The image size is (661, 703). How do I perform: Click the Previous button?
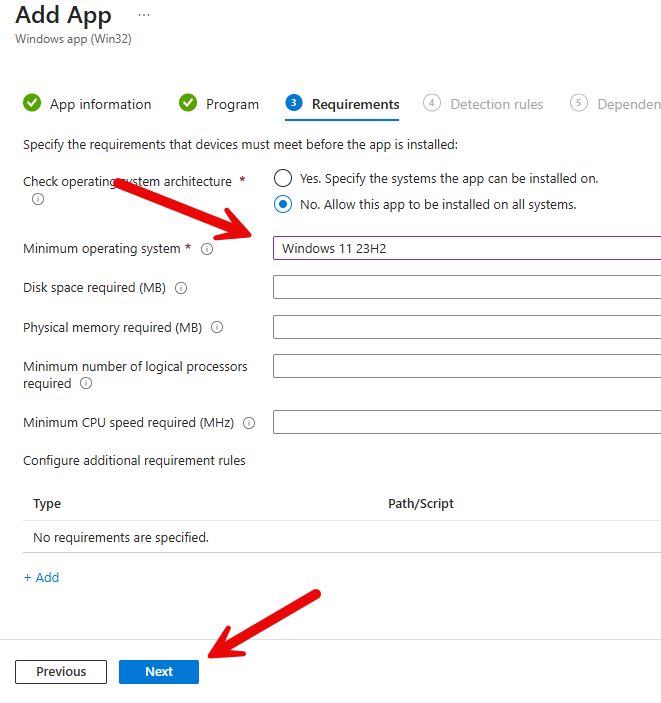click(61, 672)
